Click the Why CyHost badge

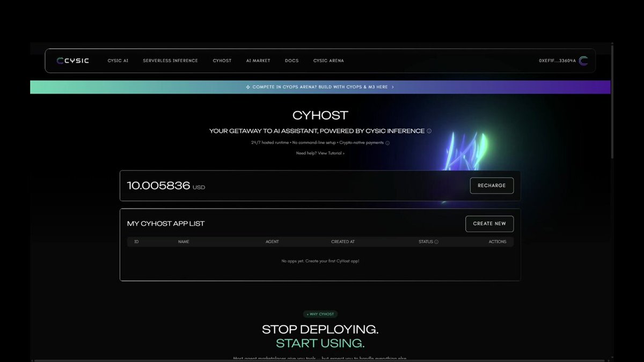click(x=320, y=314)
